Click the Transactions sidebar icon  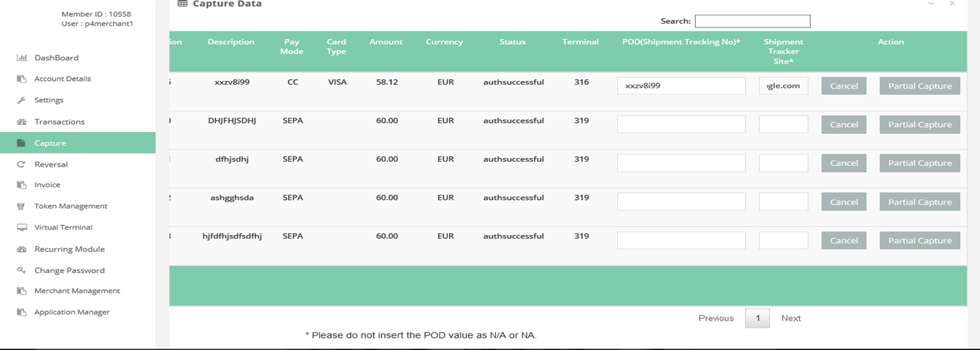tap(22, 122)
